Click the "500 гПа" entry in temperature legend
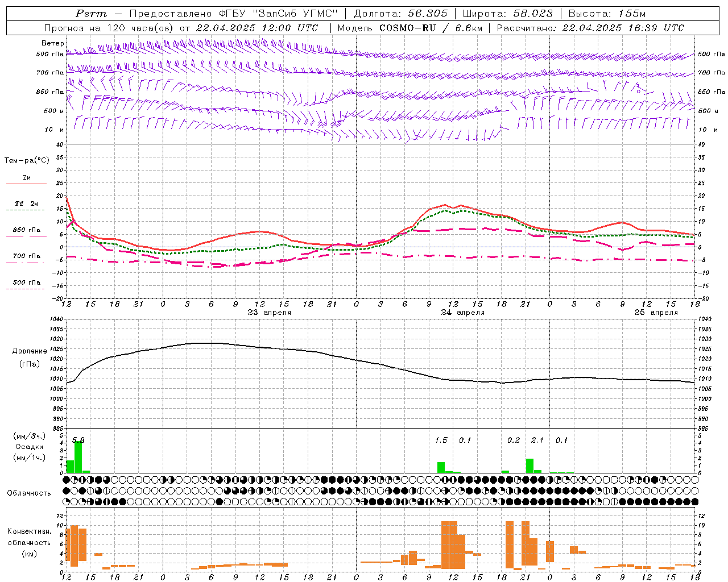The width and height of the screenshot is (728, 582). click(x=27, y=282)
